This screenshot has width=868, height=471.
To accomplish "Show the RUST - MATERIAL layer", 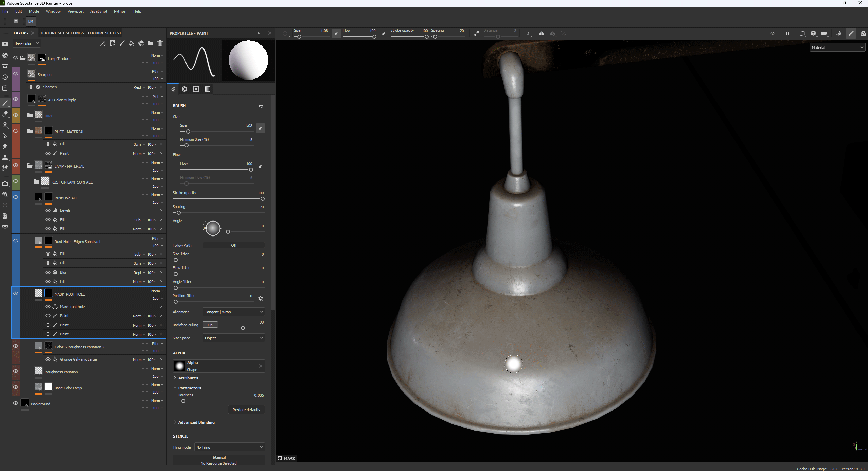I will (16, 131).
